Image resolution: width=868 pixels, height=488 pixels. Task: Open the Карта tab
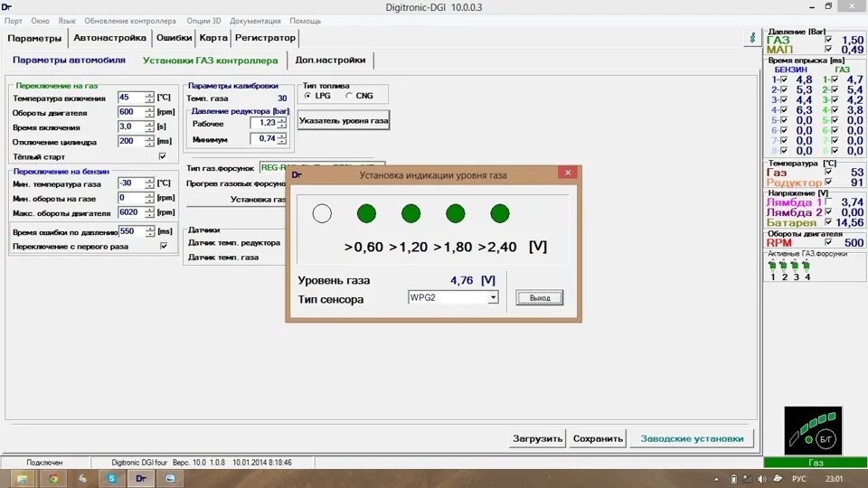213,38
